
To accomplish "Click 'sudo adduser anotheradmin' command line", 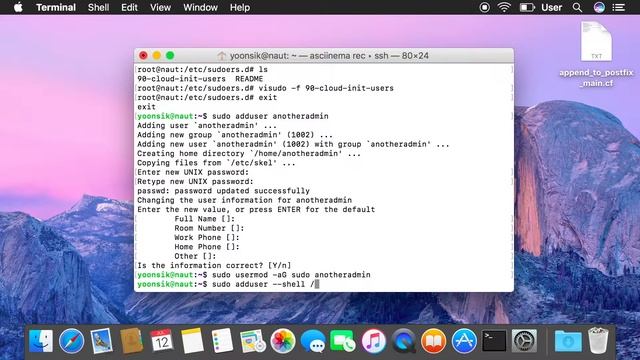I will click(x=233, y=116).
